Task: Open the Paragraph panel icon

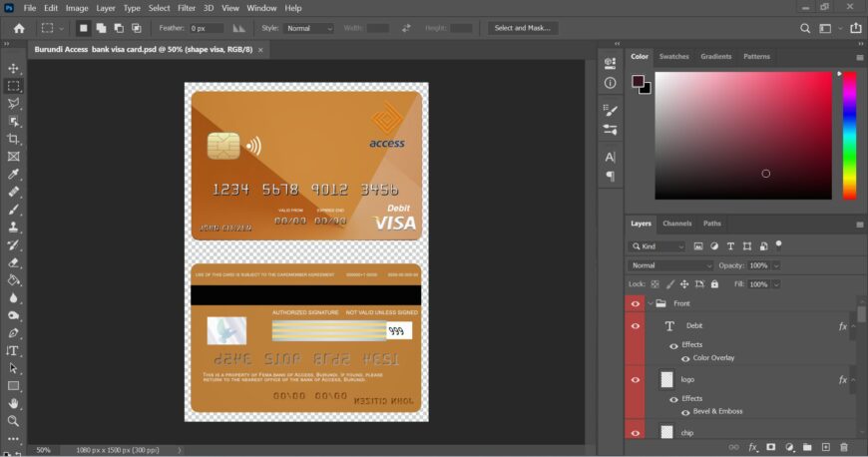Action: pos(610,177)
